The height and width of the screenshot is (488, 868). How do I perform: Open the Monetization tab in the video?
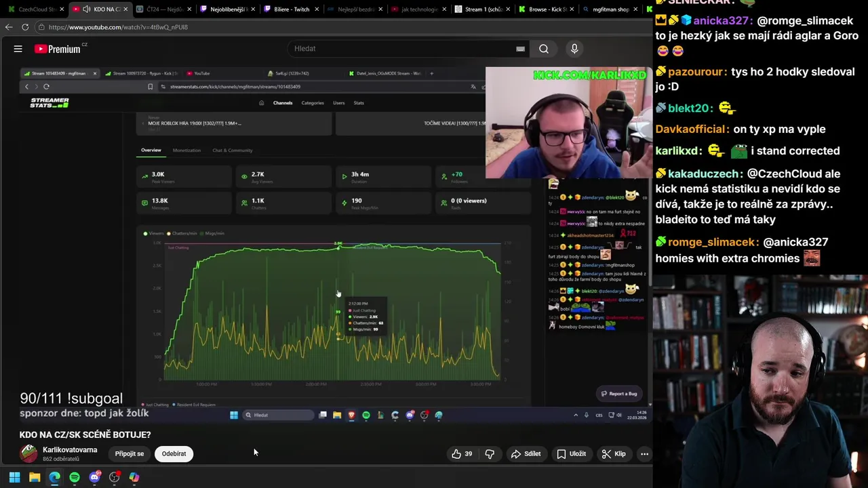pyautogui.click(x=186, y=150)
